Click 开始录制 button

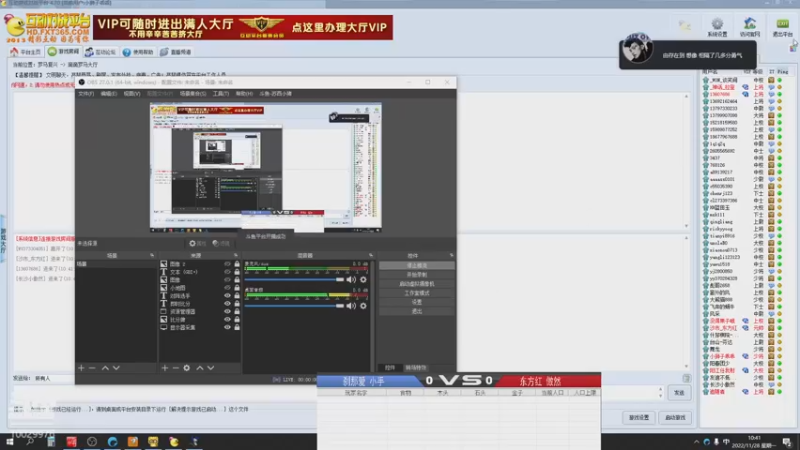click(417, 275)
